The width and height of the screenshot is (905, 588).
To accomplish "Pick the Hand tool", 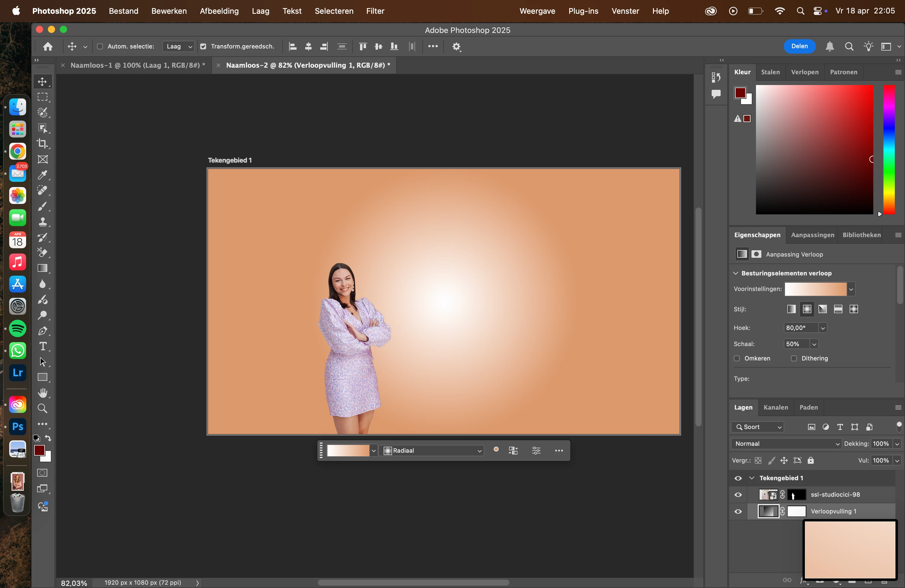I will 42,393.
